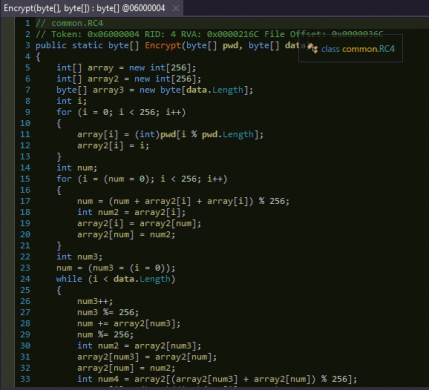Click line number 3 in the gutter
This screenshot has height=390, width=429.
28,45
